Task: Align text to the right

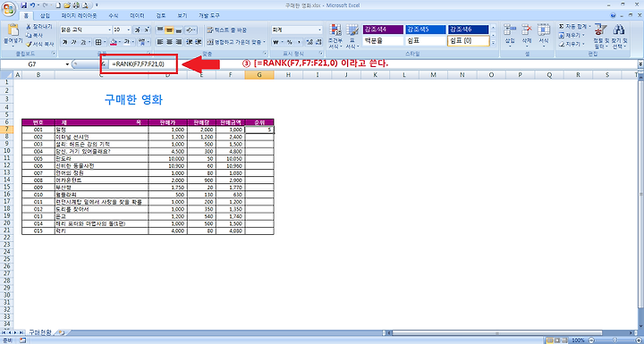Action: click(179, 42)
